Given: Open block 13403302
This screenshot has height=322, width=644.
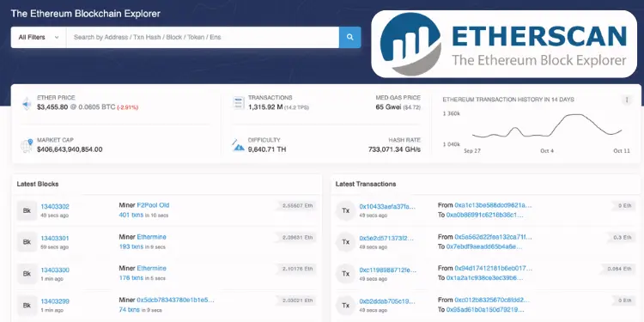Looking at the screenshot, I should coord(55,207).
